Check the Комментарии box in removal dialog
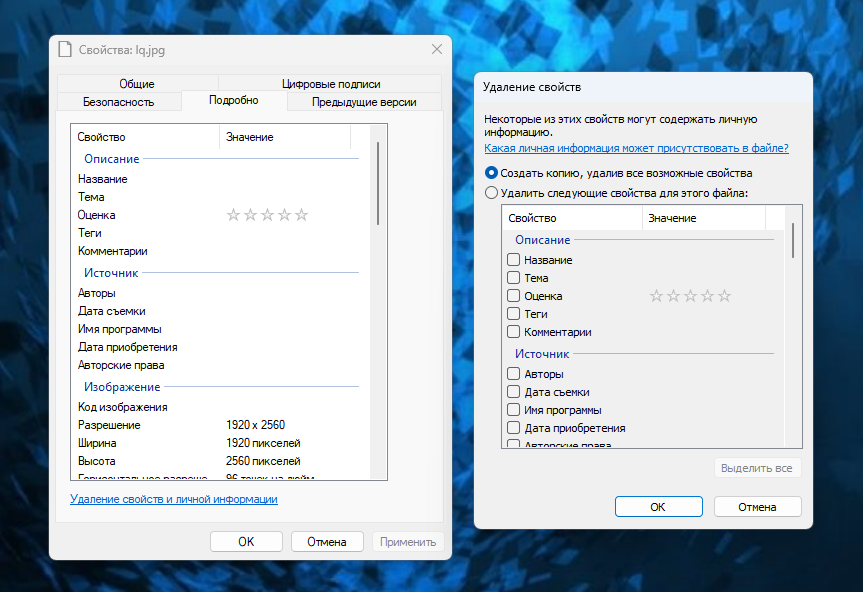 point(514,332)
